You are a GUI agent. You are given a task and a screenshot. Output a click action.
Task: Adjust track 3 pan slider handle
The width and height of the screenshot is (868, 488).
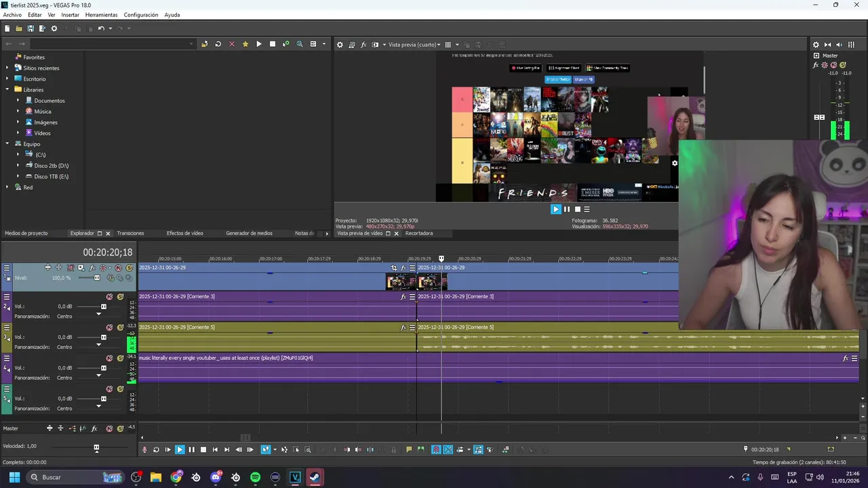coord(98,346)
